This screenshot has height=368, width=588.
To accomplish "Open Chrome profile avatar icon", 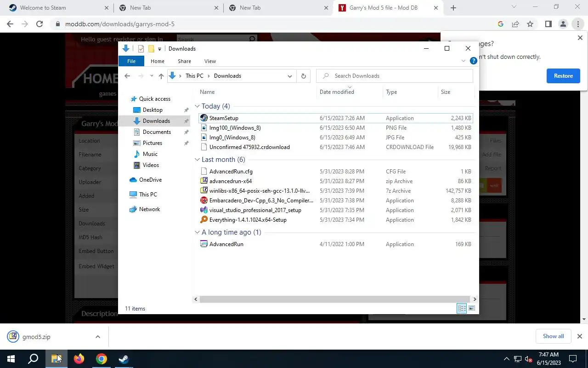I will point(563,24).
